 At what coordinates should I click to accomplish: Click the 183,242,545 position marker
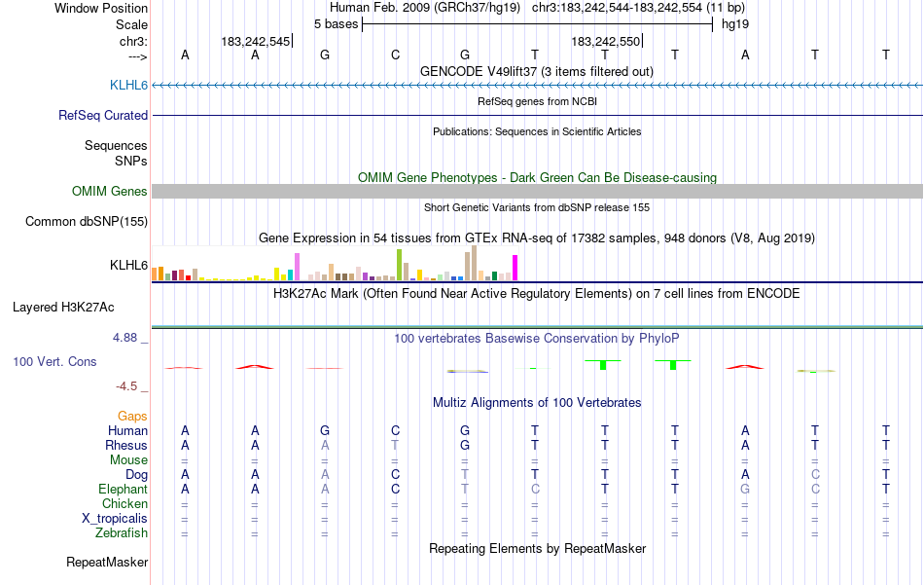257,41
